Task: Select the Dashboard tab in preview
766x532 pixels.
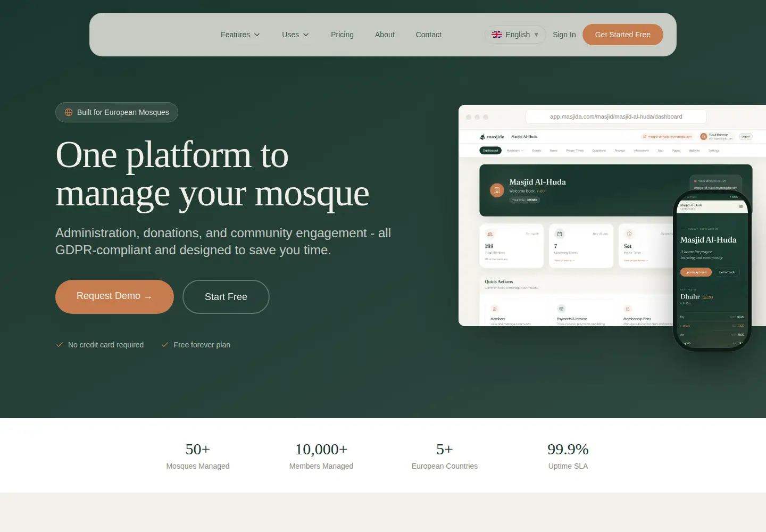Action: point(490,151)
